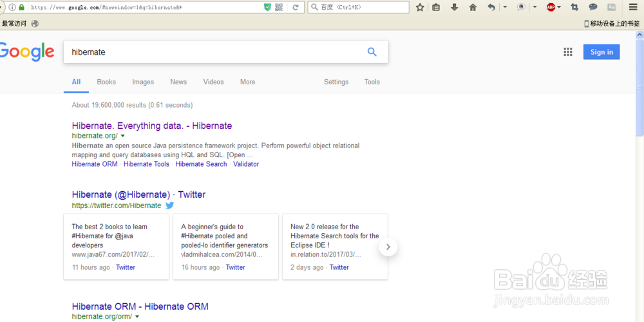Open the 最常访问 bookmarks folder

14,24
